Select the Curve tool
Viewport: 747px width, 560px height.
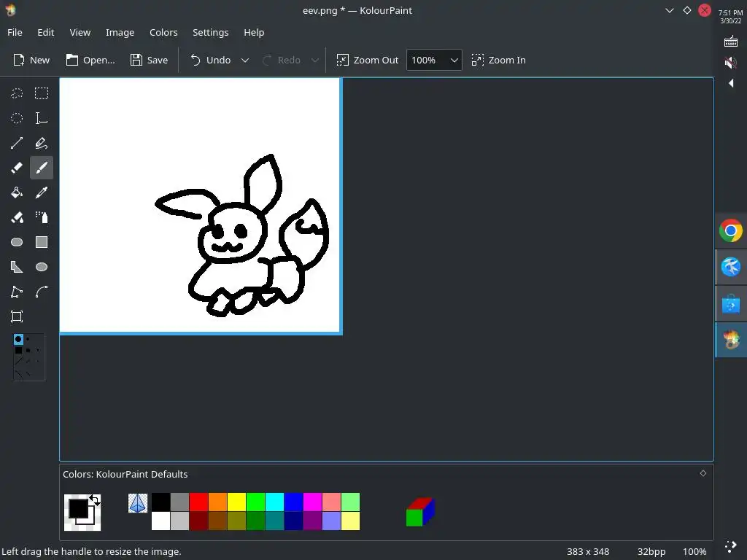click(x=42, y=292)
